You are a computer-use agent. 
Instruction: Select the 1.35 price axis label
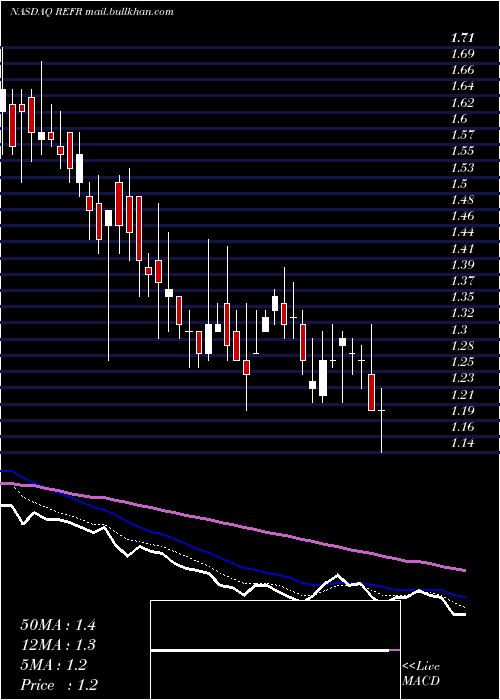coord(462,296)
